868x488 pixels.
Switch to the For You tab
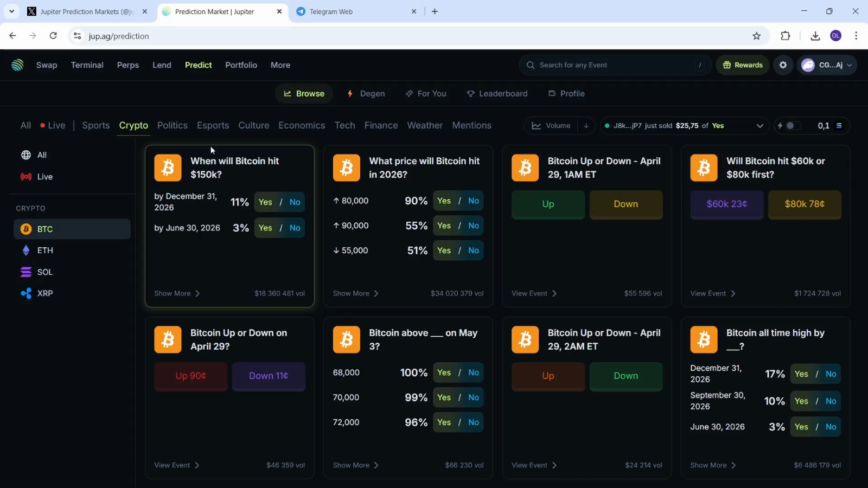(x=426, y=94)
